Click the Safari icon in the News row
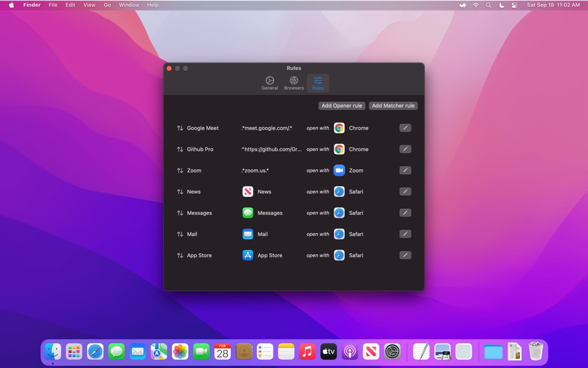This screenshot has height=368, width=588. click(339, 191)
